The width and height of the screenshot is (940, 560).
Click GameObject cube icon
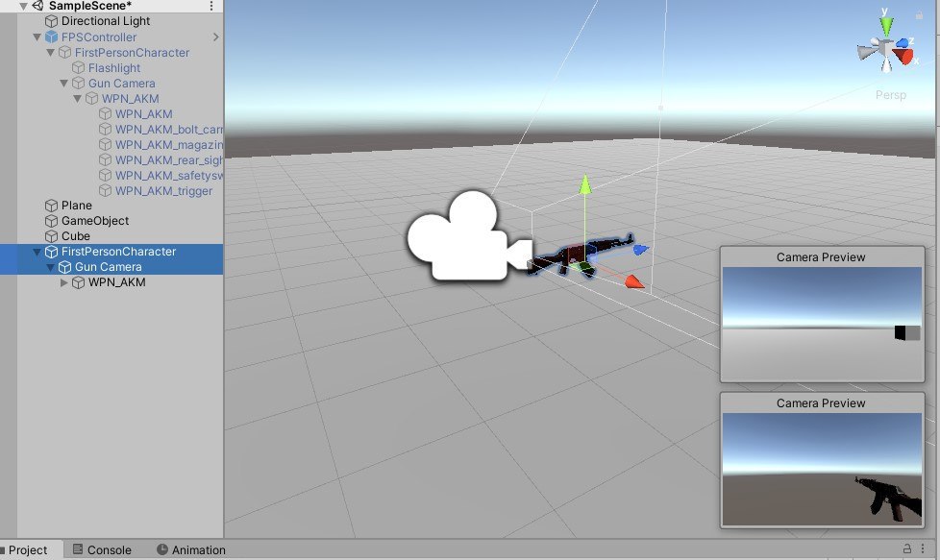point(52,221)
